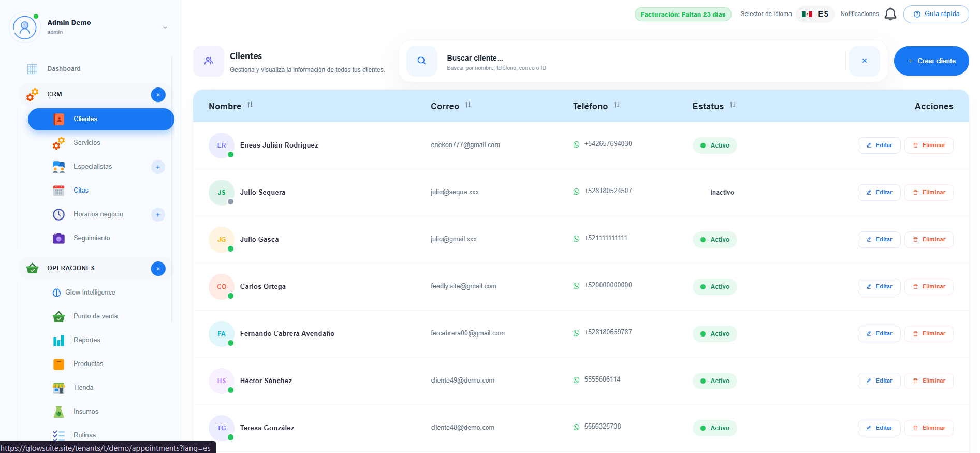Click the ER avatar of Eneas Julián

(222, 145)
